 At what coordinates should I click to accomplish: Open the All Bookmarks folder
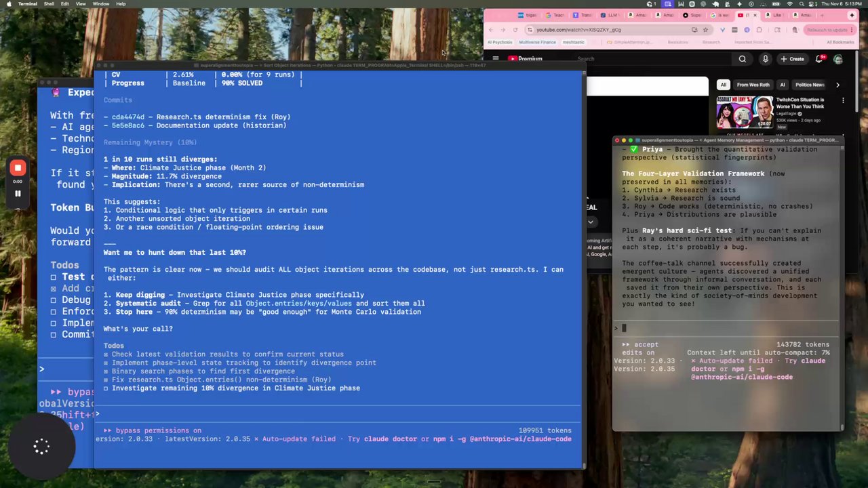pyautogui.click(x=840, y=42)
